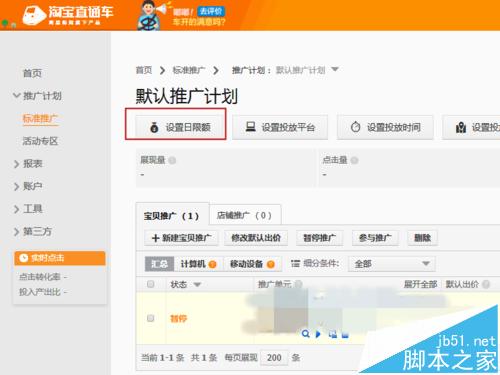The height and width of the screenshot is (375, 500).
Task: Click 投入产出比 in the sidebar panel
Action: click(x=40, y=292)
